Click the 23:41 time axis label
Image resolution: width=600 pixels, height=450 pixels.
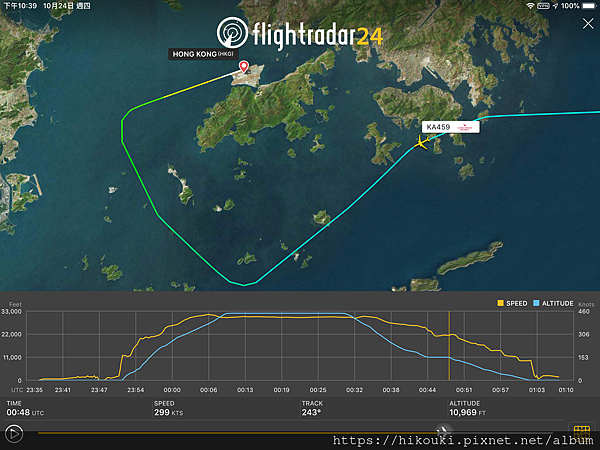(x=63, y=390)
